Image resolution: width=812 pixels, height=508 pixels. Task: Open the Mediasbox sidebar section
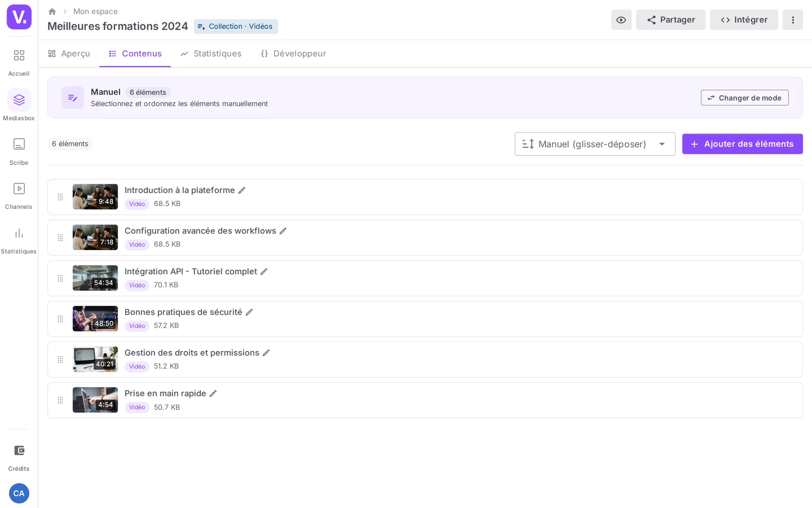pyautogui.click(x=19, y=106)
